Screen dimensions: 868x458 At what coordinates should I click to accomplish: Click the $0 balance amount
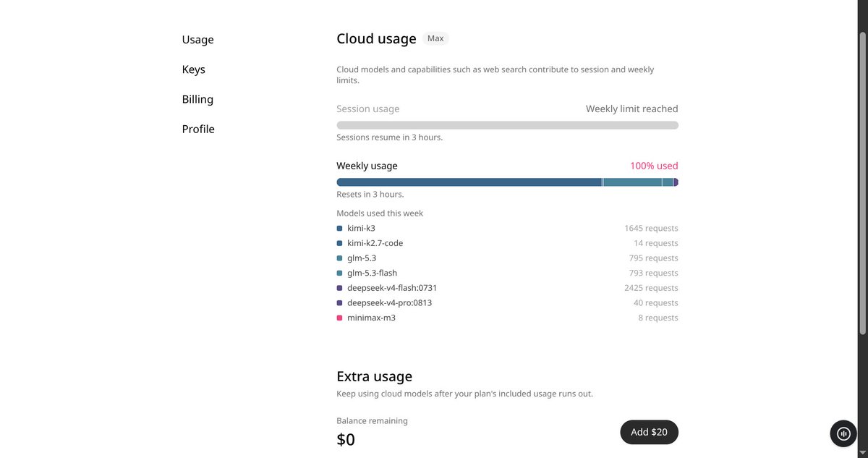click(x=346, y=439)
